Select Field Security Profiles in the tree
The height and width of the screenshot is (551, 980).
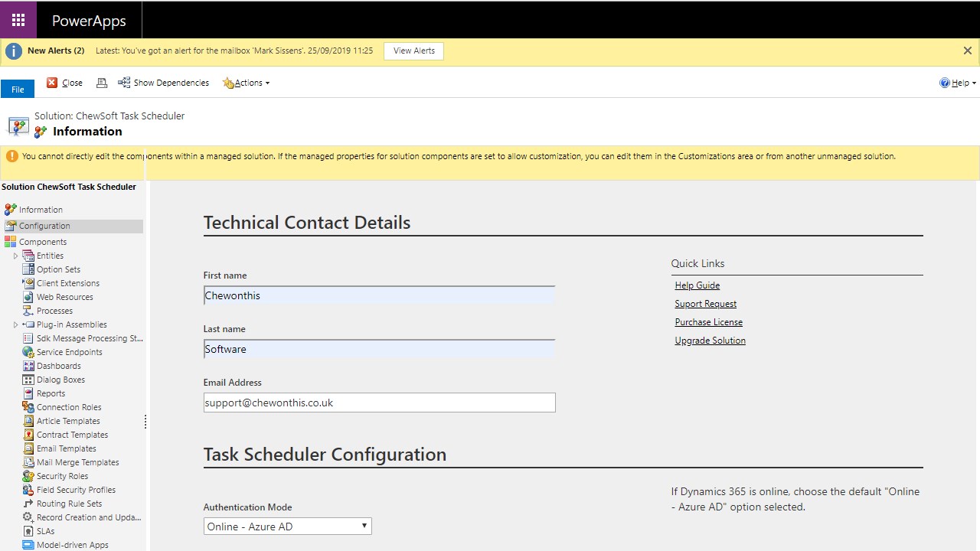(76, 490)
